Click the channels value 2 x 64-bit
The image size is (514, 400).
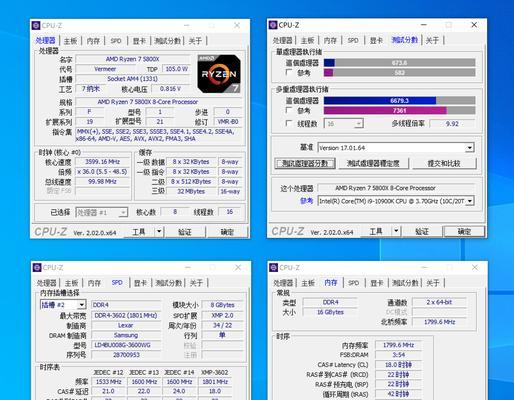(x=439, y=302)
